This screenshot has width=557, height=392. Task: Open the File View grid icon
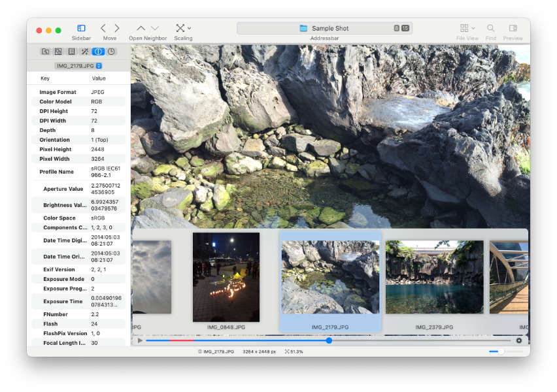pos(464,28)
